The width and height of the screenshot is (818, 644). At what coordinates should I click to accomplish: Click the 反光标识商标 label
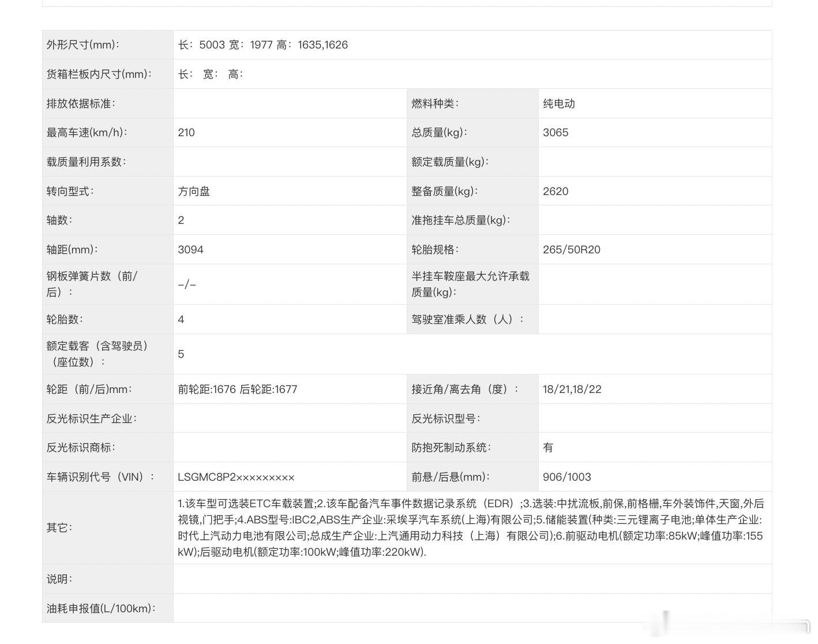(81, 448)
